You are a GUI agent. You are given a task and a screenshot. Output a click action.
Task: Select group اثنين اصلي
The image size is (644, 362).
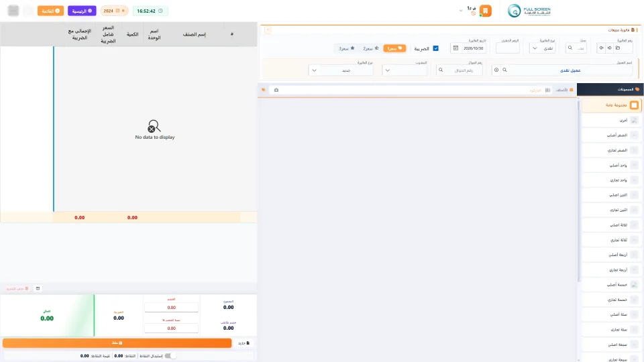[x=612, y=195]
